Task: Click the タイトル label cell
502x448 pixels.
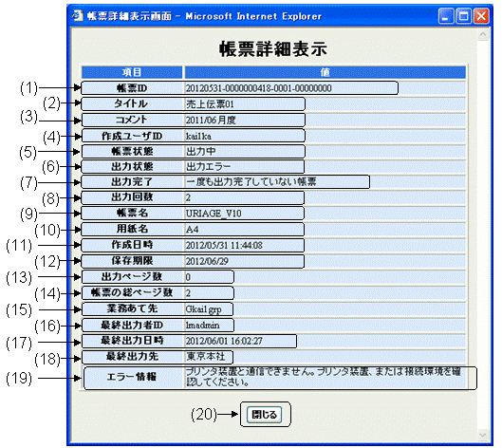Action: coord(132,103)
